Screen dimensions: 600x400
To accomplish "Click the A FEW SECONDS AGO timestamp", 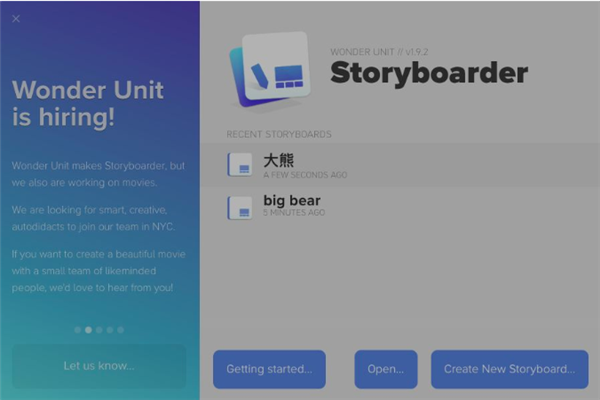I will [305, 175].
